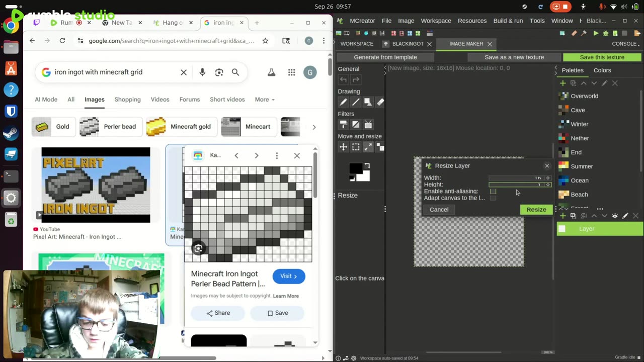The height and width of the screenshot is (362, 644).
Task: Delete the selected palette
Action: [x=615, y=83]
